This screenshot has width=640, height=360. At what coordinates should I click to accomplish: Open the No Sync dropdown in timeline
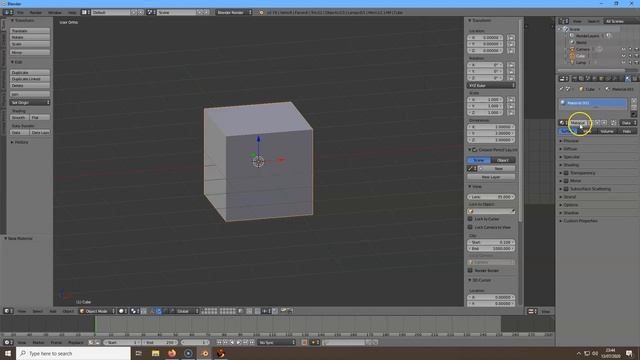[276, 342]
